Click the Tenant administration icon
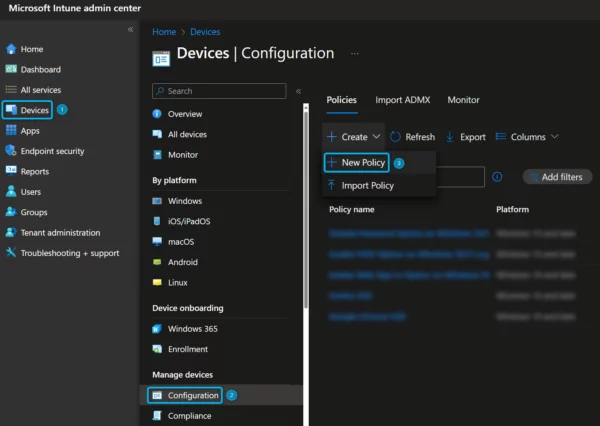This screenshot has height=426, width=600. [11, 232]
